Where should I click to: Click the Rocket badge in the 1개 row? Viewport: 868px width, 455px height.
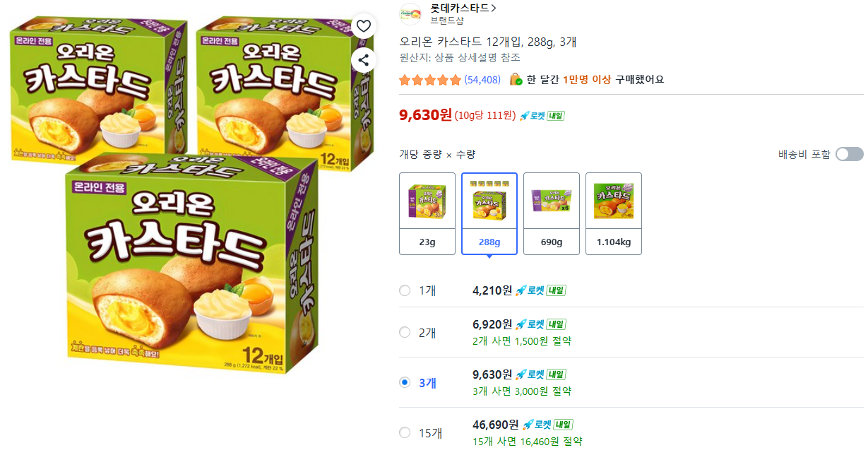540,290
